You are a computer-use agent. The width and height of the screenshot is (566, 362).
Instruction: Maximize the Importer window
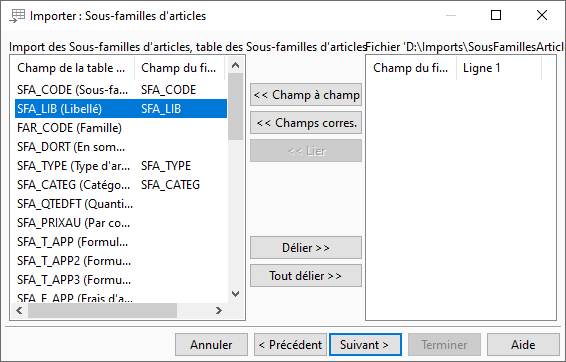496,16
